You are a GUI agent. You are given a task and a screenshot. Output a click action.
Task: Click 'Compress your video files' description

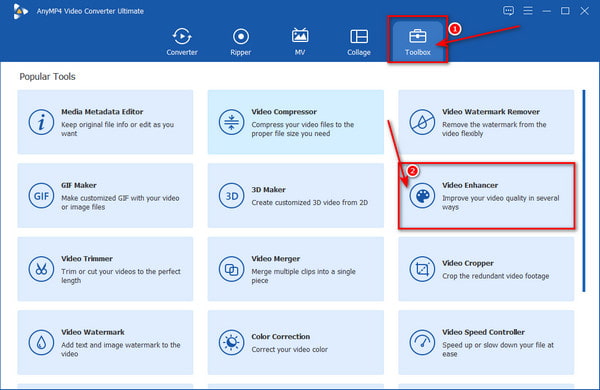pos(303,129)
